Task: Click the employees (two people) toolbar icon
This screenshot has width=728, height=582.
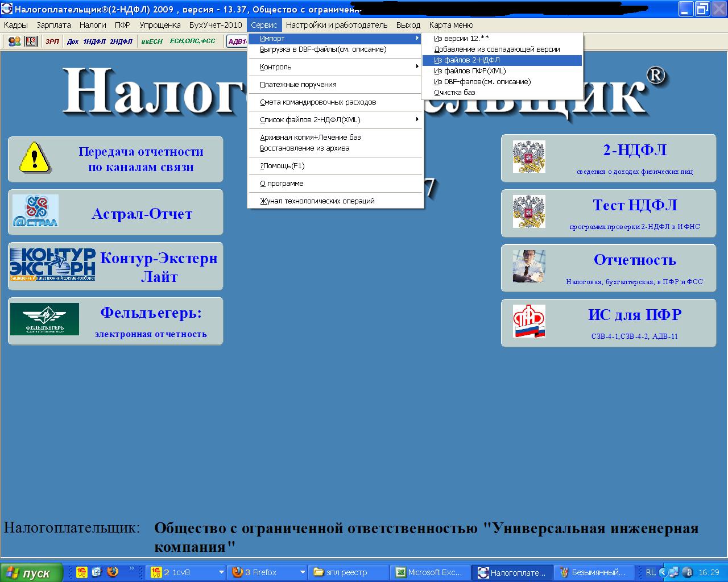Action: click(x=15, y=41)
